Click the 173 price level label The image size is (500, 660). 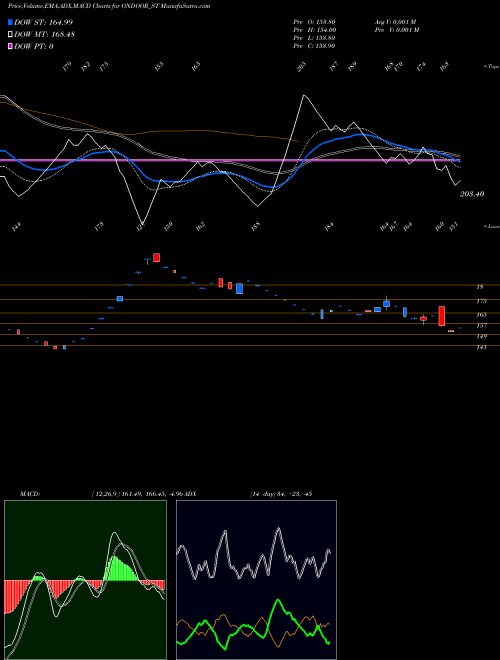[481, 301]
